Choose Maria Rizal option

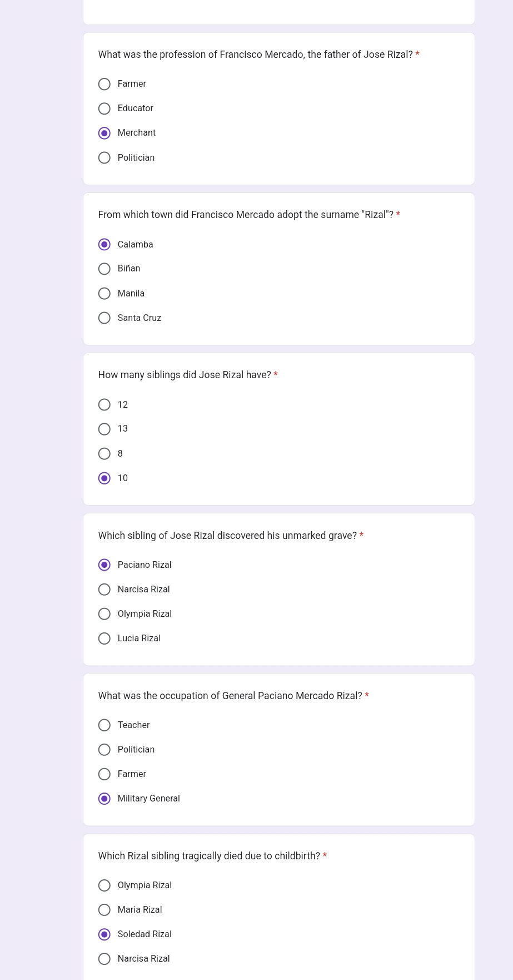point(104,910)
